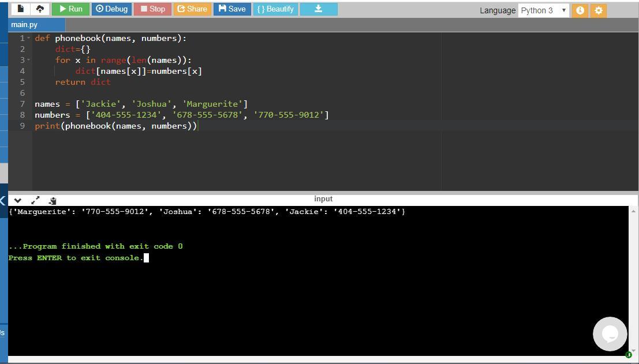Screen dimensions: 639x364
Task: Collapse code fold at line 1
Action: tap(28, 38)
